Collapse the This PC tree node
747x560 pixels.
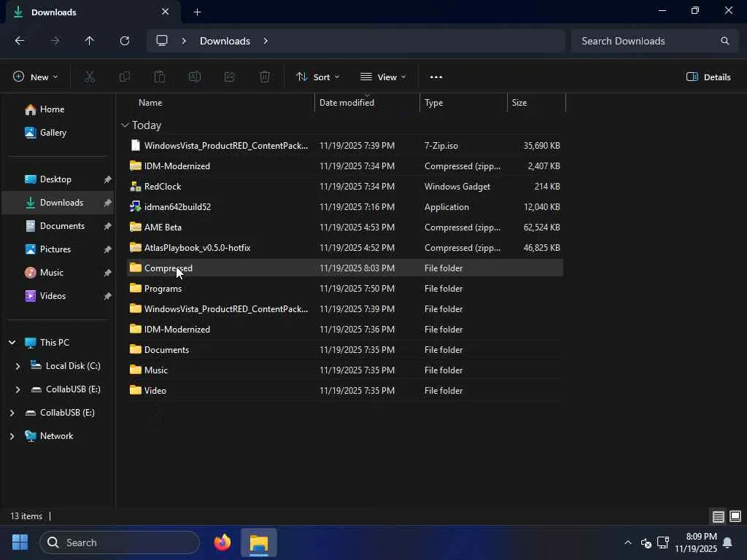click(x=12, y=343)
